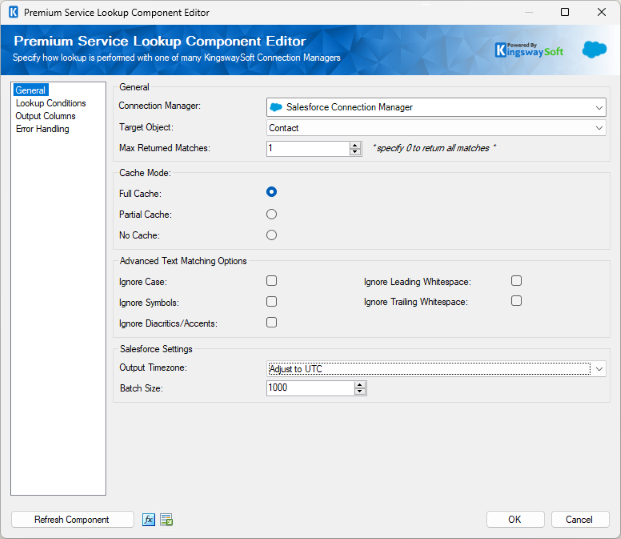The height and width of the screenshot is (539, 621).
Task: Increase Max Returned Matches value
Action: (355, 145)
